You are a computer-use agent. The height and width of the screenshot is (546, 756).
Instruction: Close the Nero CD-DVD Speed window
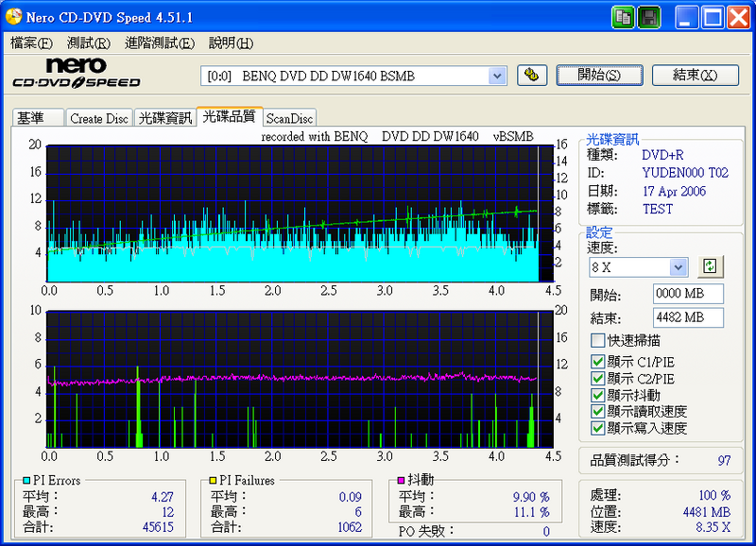coord(739,18)
